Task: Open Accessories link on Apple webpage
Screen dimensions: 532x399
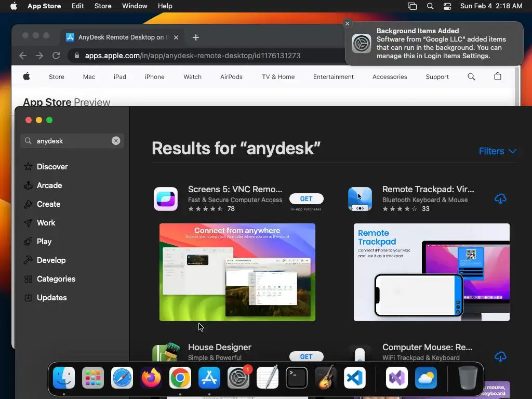Action: click(x=390, y=77)
